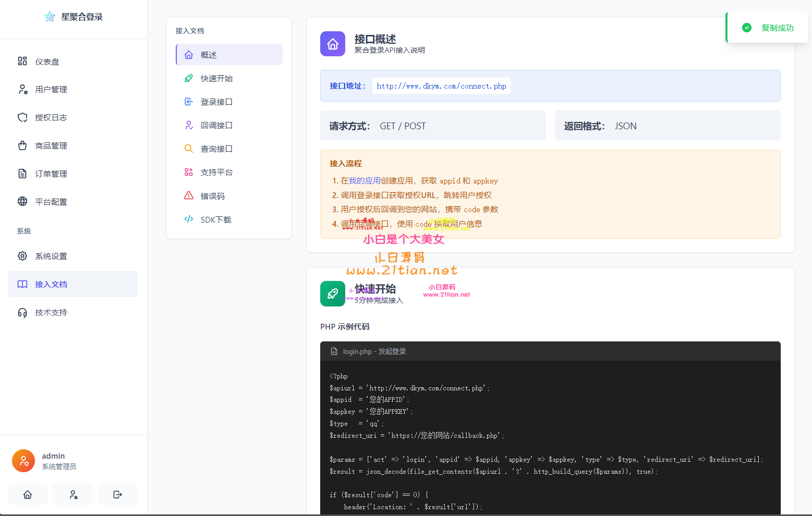The width and height of the screenshot is (812, 516).
Task: Open 仪表盘 dashboard in the sidebar
Action: pyautogui.click(x=47, y=62)
